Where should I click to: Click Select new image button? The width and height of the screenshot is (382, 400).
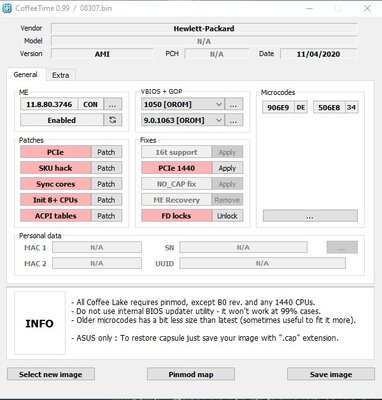[51, 374]
